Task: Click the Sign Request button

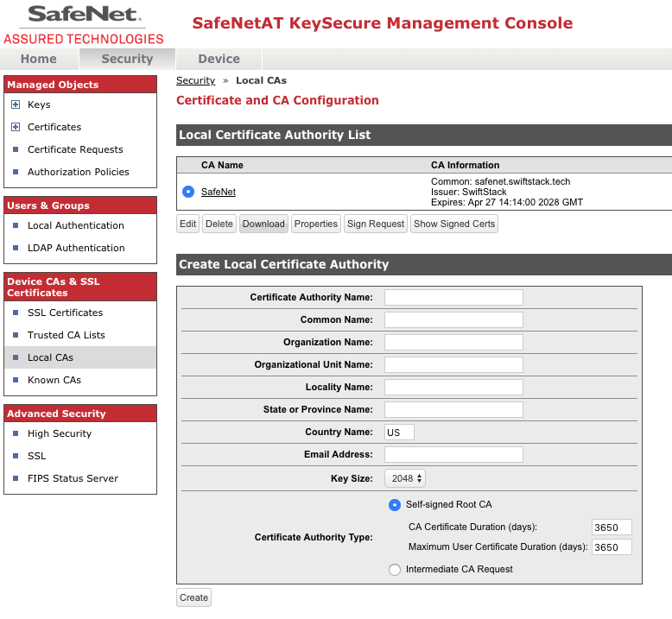Action: (x=376, y=224)
